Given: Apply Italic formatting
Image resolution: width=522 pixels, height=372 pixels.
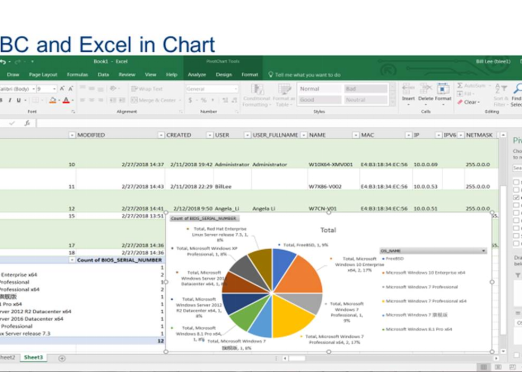Looking at the screenshot, I should pos(10,100).
